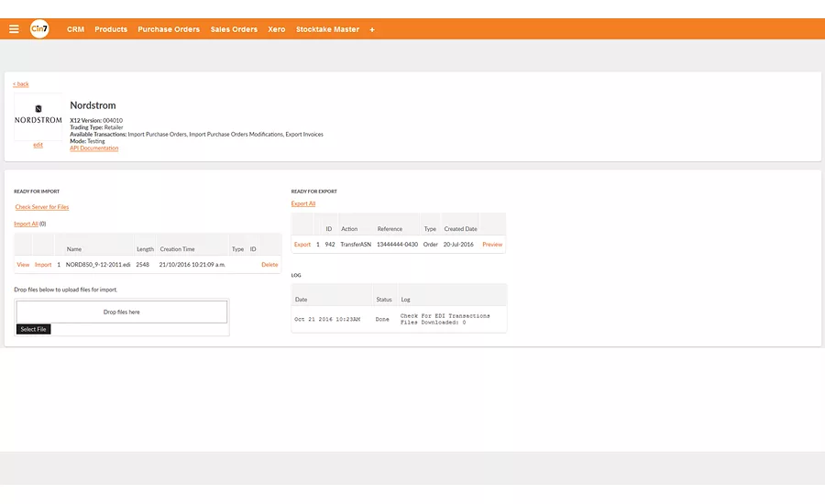Click the Length column header
The width and height of the screenshot is (825, 504).
pyautogui.click(x=145, y=249)
